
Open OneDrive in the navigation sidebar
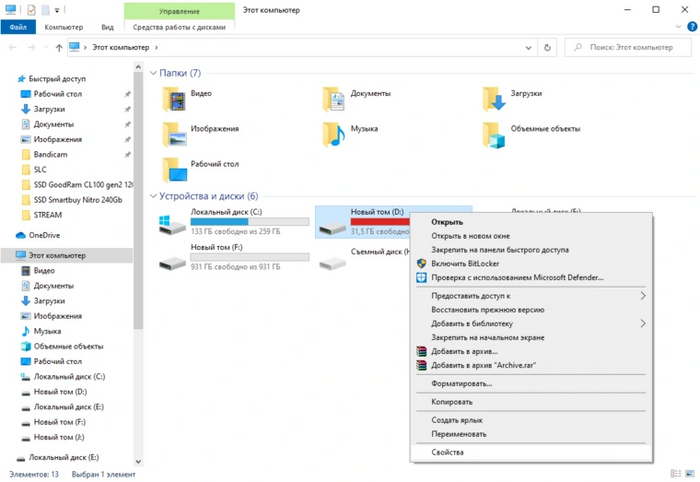(x=44, y=235)
